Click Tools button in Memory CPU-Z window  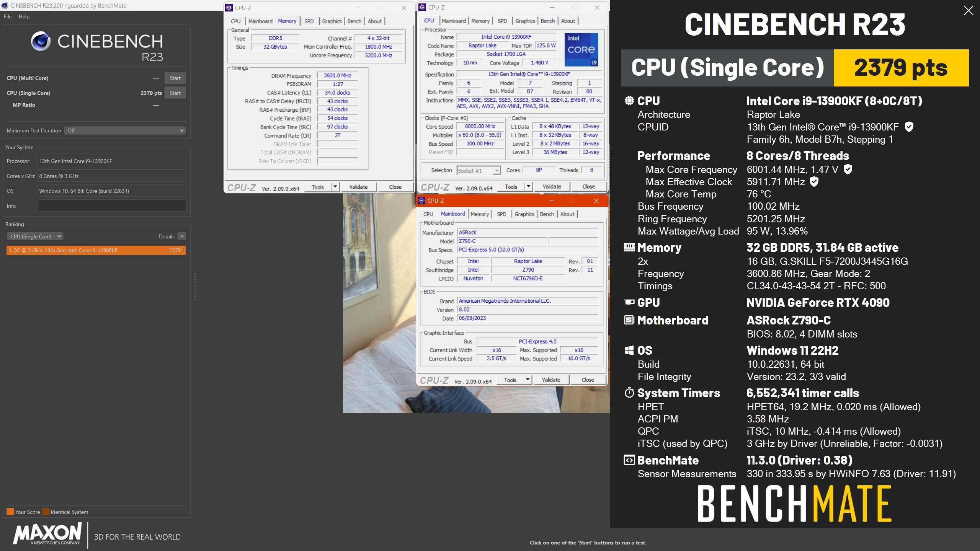coord(317,187)
